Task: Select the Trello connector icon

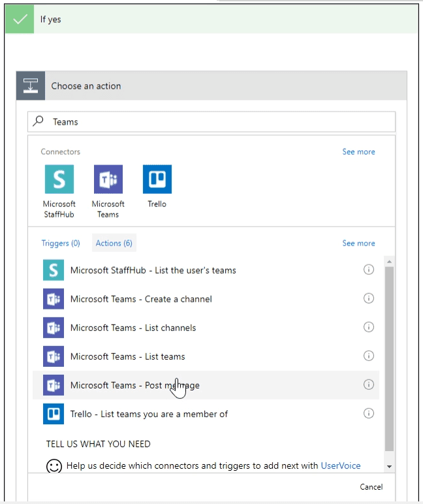Action: (x=157, y=179)
